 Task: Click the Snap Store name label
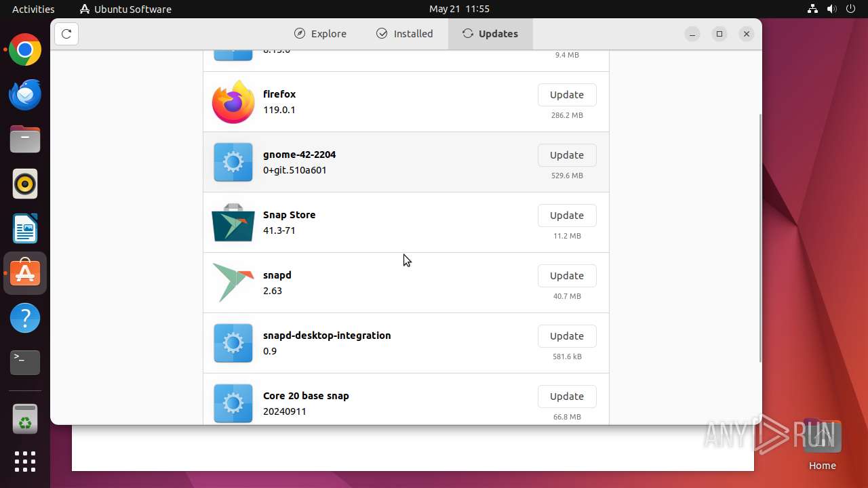tap(289, 215)
